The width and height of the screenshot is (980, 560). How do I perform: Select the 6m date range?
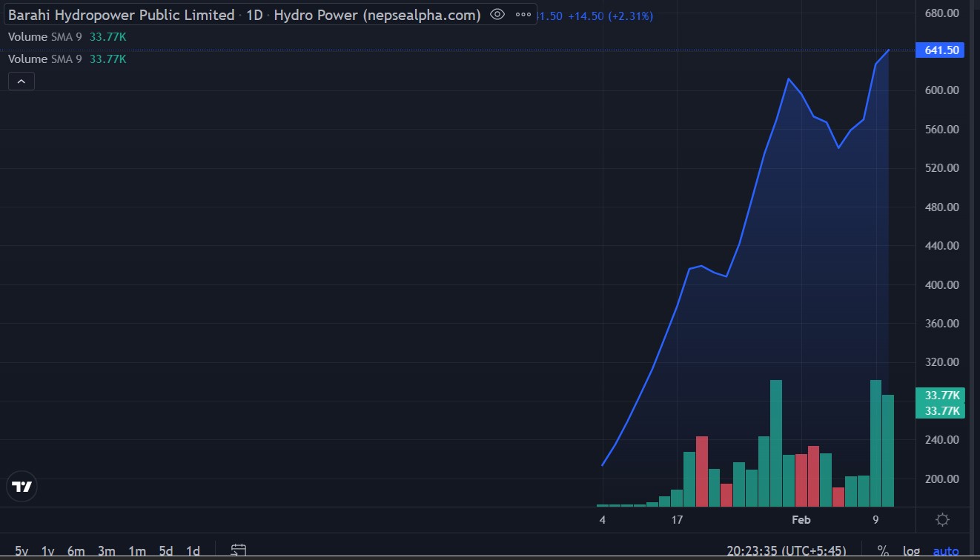(x=76, y=551)
